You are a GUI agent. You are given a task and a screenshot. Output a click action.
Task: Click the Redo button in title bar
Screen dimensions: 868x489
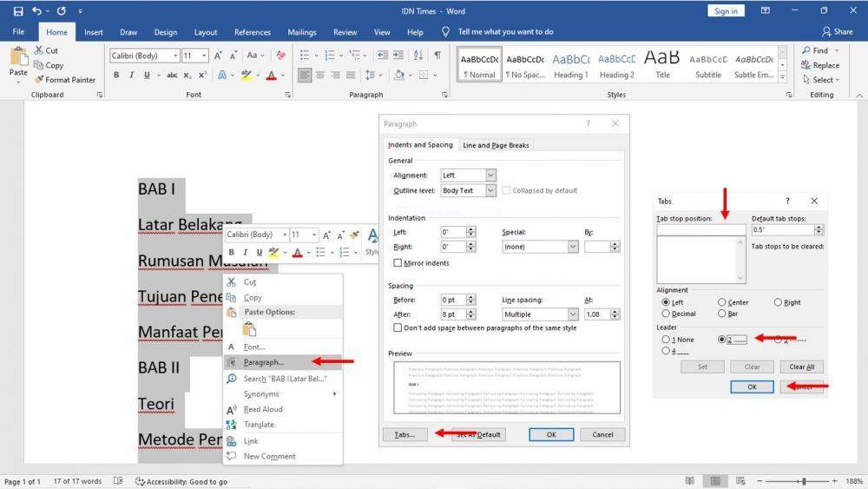pos(62,10)
